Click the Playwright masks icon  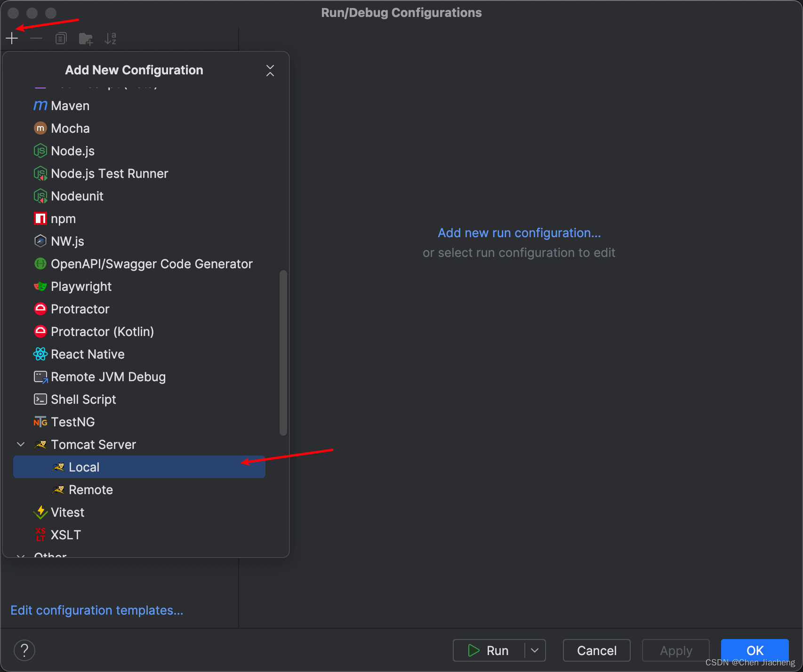40,286
